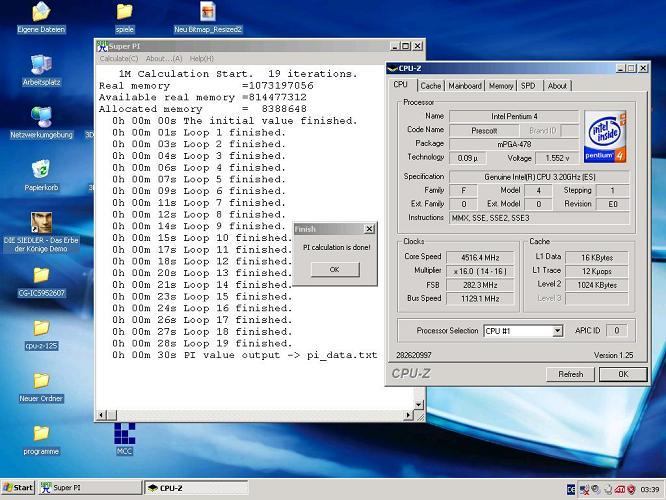Viewport: 666px width, 500px height.
Task: Activate Super PI taskbar button
Action: [x=90, y=488]
